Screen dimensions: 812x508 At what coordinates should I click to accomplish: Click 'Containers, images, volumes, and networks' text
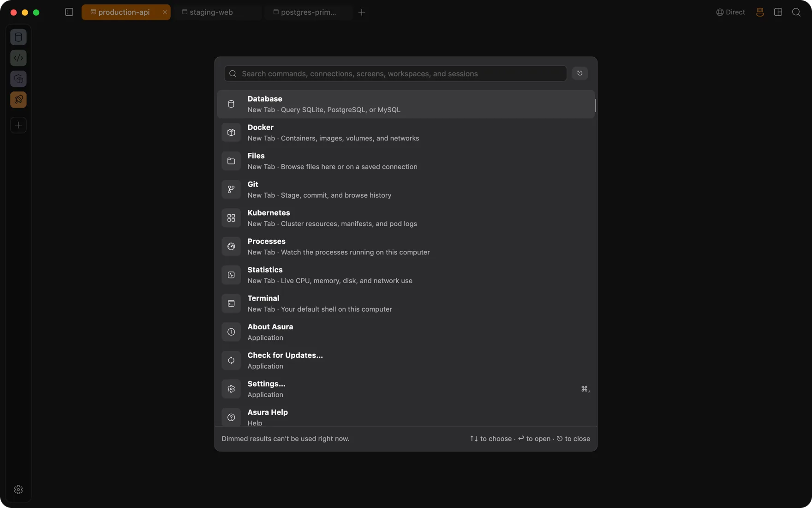pyautogui.click(x=350, y=138)
